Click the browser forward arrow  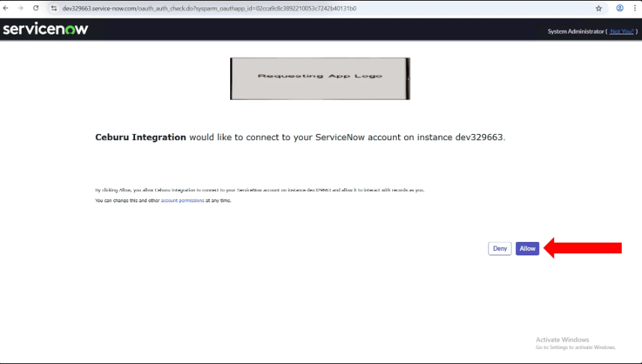point(20,8)
